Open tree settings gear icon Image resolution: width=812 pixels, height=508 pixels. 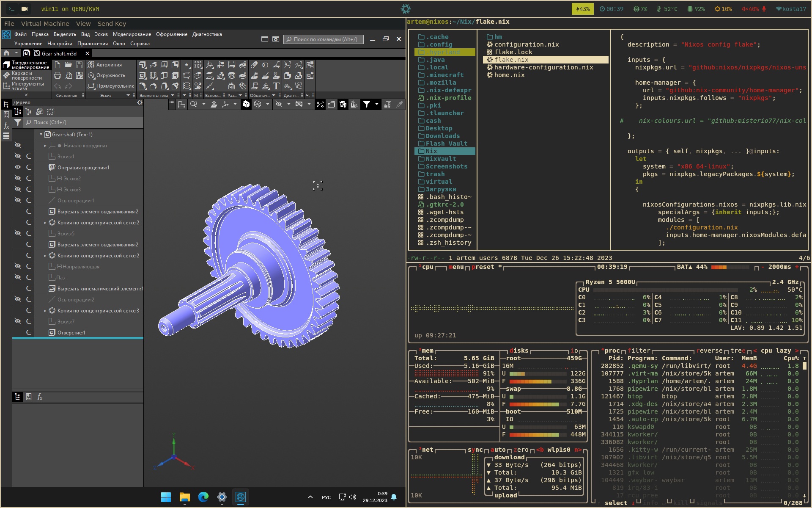(140, 102)
